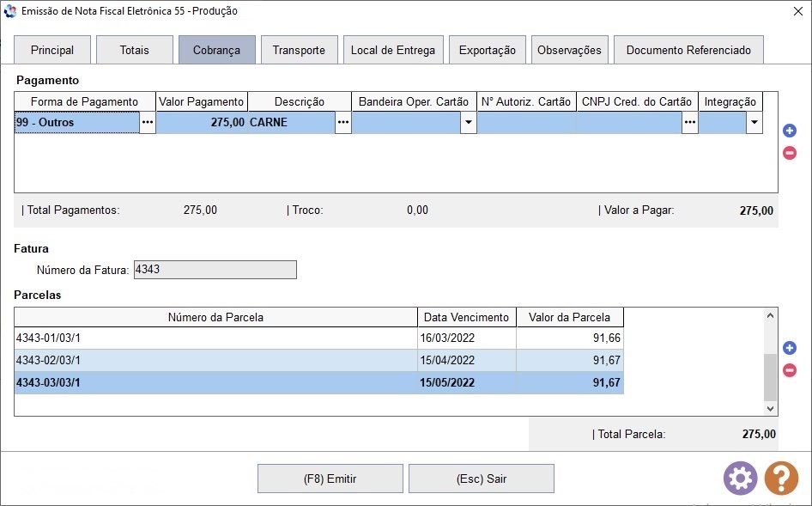812x506 pixels.
Task: Open settings via purple gear icon
Action: 740,478
